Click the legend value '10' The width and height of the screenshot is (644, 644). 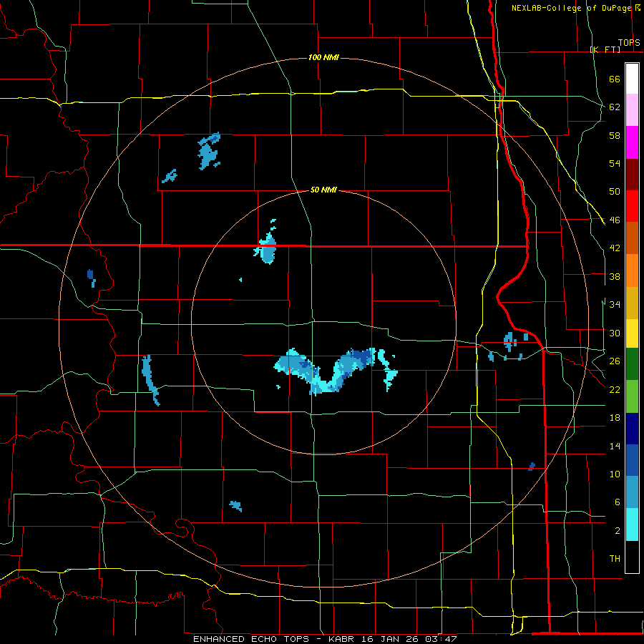click(x=615, y=474)
